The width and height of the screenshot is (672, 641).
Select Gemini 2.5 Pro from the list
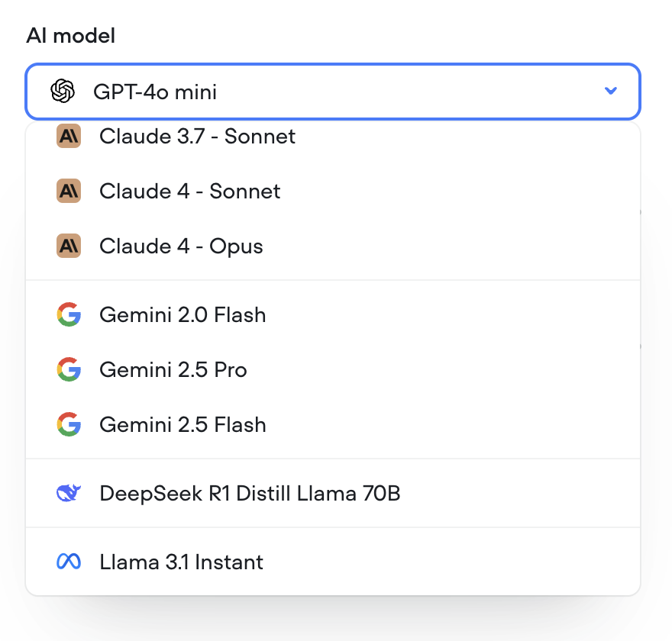173,369
